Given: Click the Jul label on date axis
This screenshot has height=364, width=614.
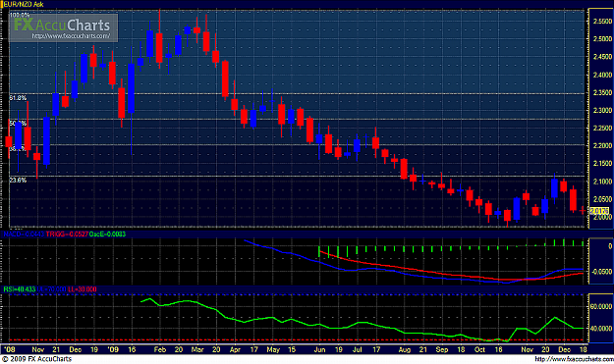Looking at the screenshot, I should 358,349.
